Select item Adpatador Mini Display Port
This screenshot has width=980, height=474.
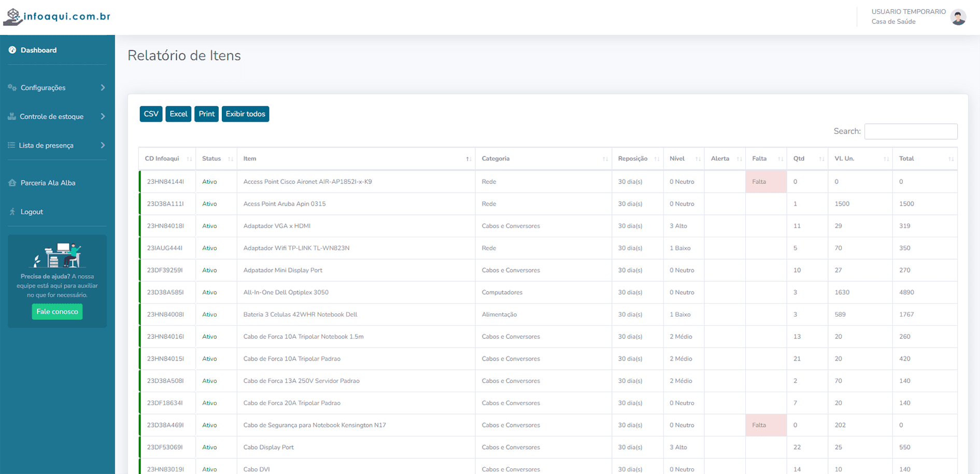click(x=283, y=270)
